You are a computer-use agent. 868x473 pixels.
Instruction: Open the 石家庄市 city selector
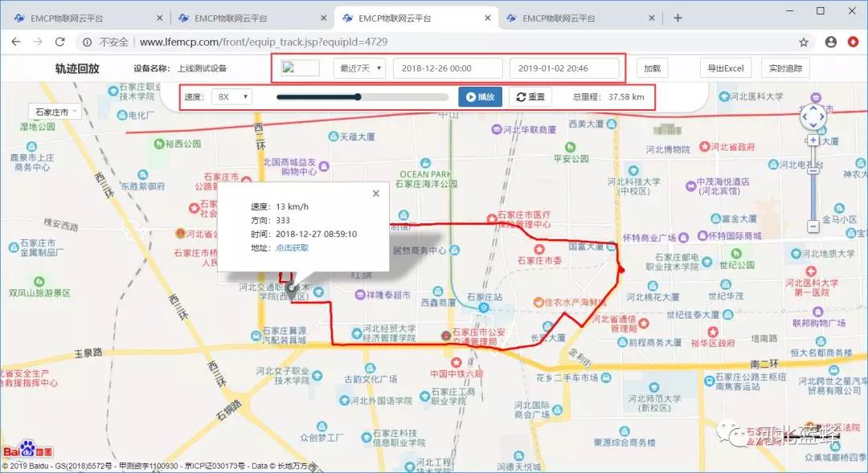[x=55, y=112]
